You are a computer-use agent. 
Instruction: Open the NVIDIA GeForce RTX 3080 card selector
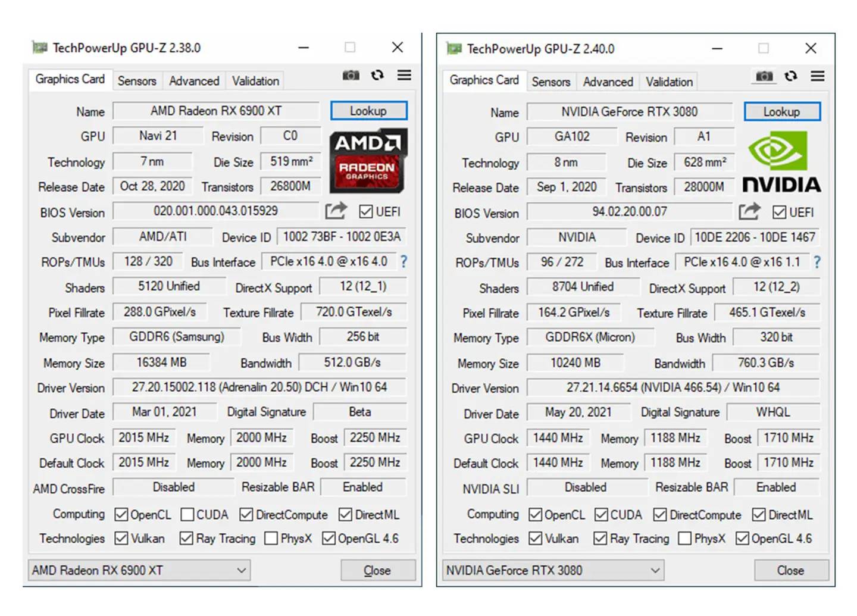click(x=553, y=570)
